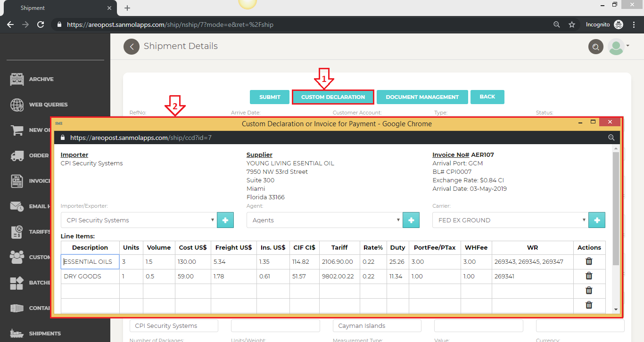The width and height of the screenshot is (644, 342).
Task: Open the Chrome three-dot menu
Action: tap(635, 24)
